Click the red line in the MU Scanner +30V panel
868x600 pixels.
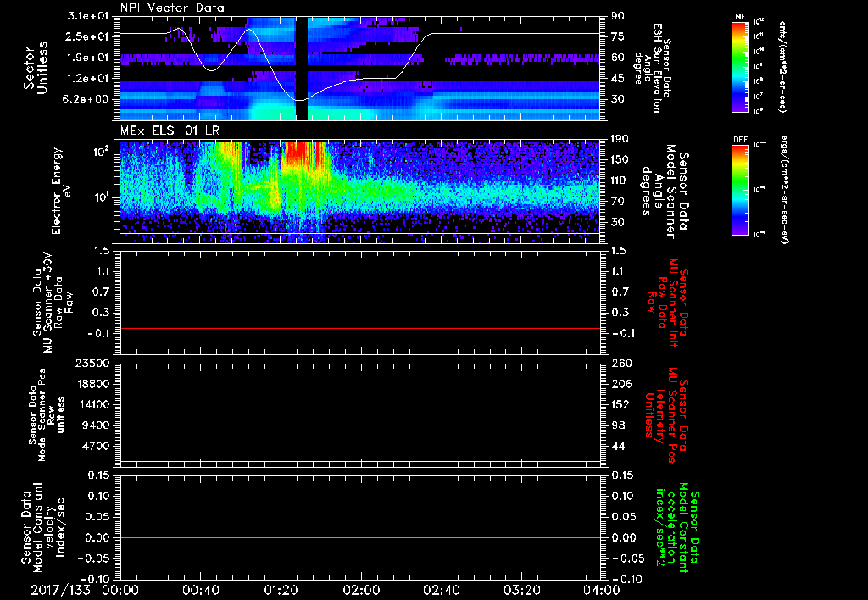tap(360, 328)
